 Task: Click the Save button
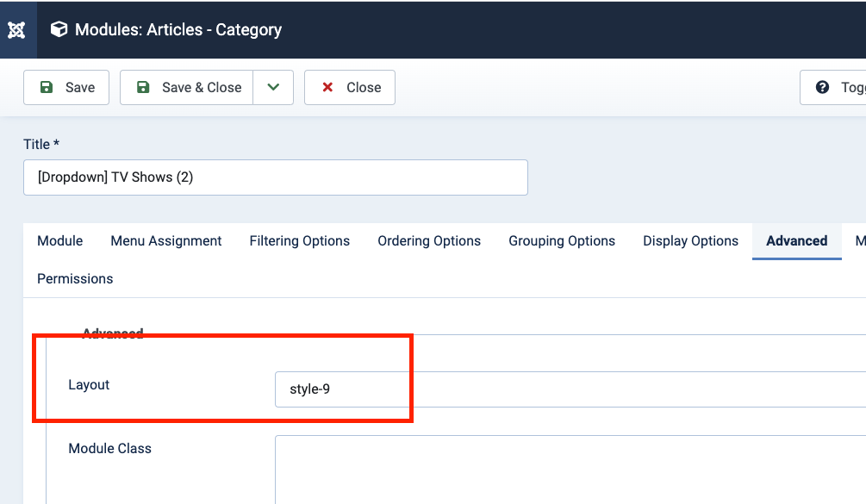click(66, 87)
